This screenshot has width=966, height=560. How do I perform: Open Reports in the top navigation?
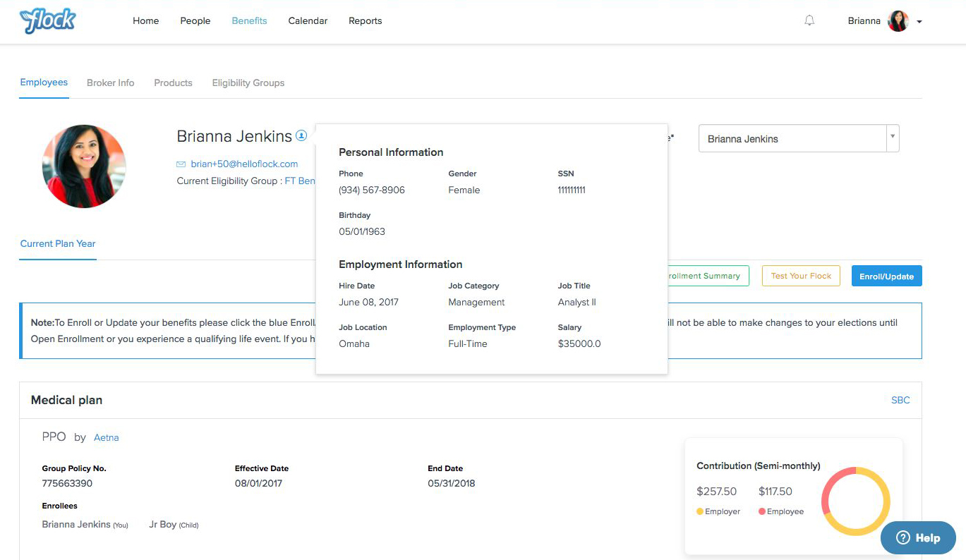366,21
